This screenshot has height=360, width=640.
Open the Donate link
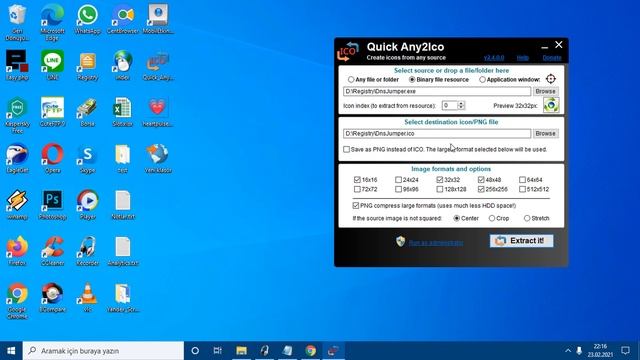(x=552, y=58)
